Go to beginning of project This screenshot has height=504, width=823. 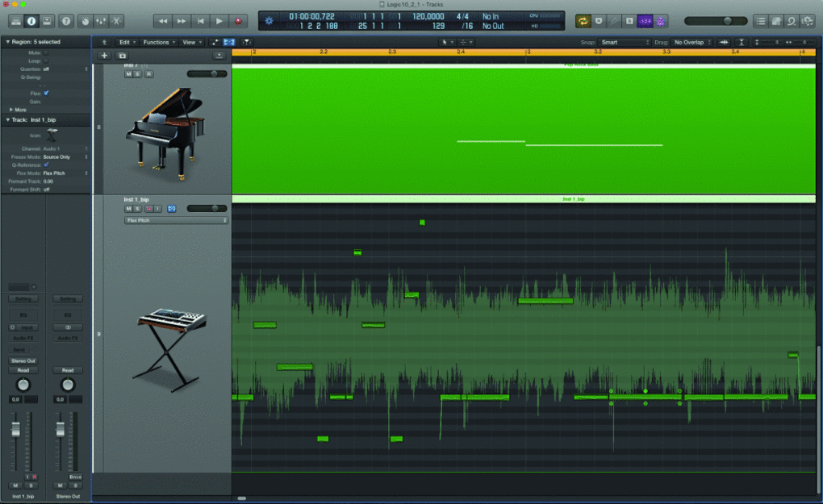coord(200,22)
